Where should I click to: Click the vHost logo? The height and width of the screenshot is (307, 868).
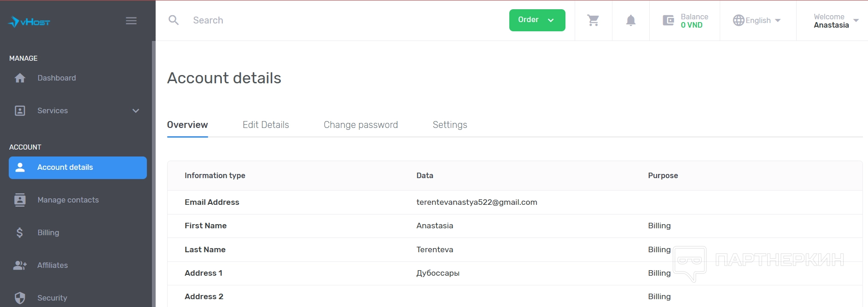[29, 21]
